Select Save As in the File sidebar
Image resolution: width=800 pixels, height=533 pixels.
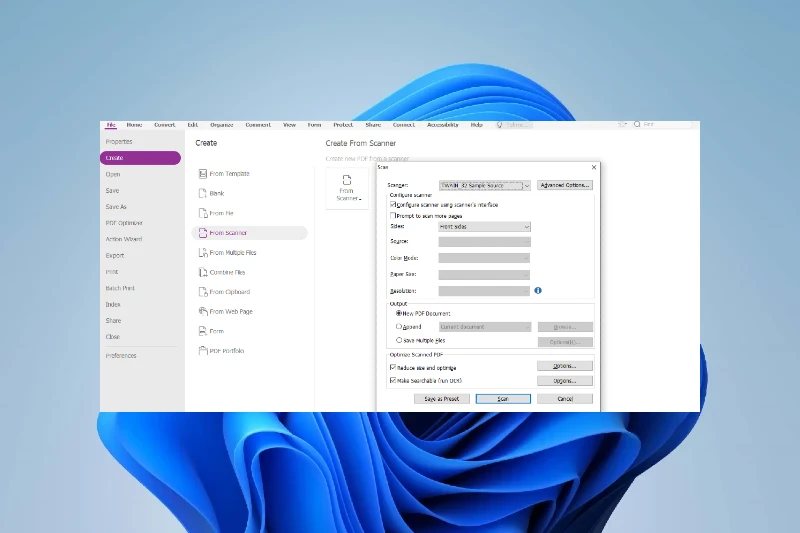[x=116, y=207]
